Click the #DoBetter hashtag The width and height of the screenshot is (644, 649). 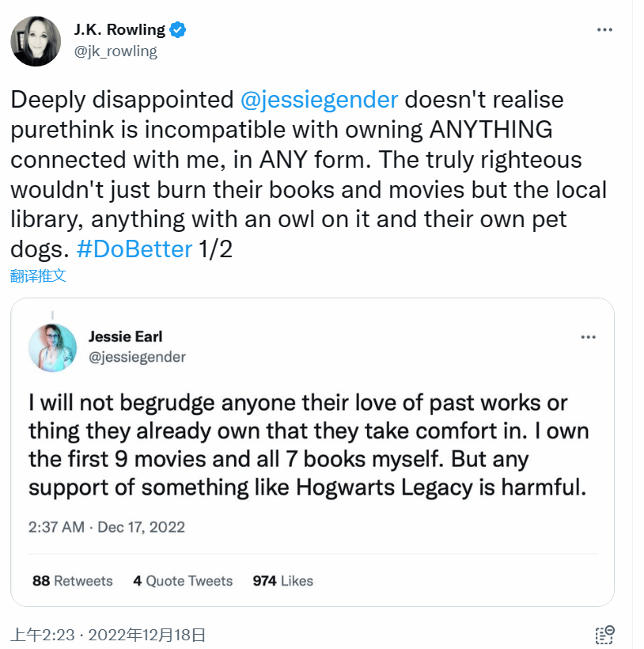134,249
